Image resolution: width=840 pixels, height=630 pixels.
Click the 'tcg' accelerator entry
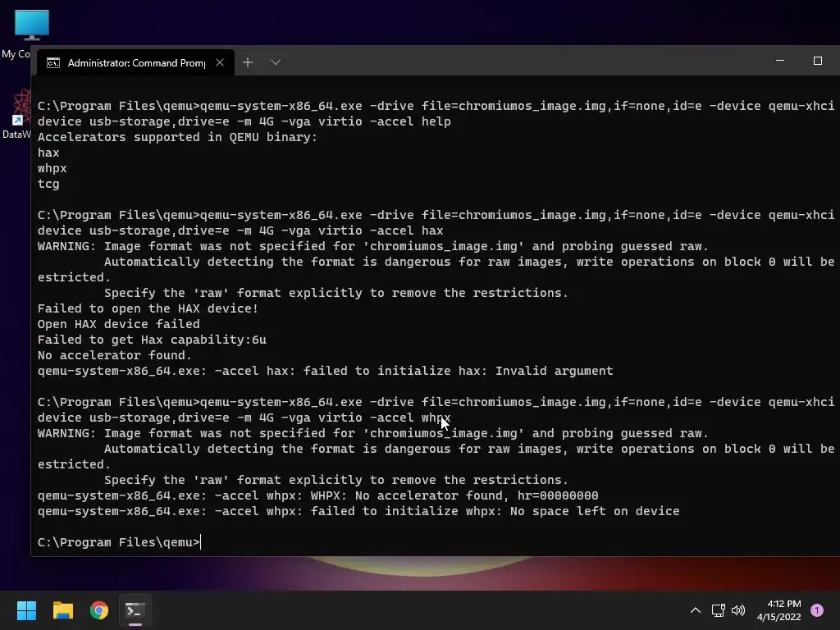click(x=48, y=184)
